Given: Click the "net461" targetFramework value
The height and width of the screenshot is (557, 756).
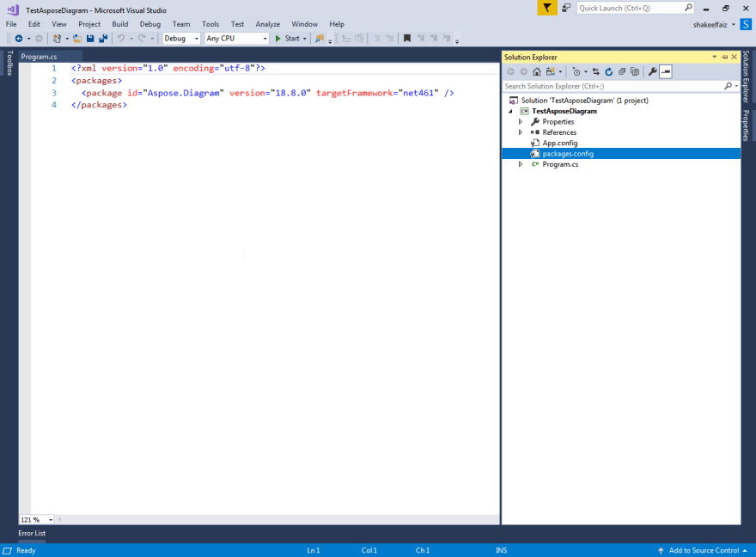Looking at the screenshot, I should pos(418,93).
